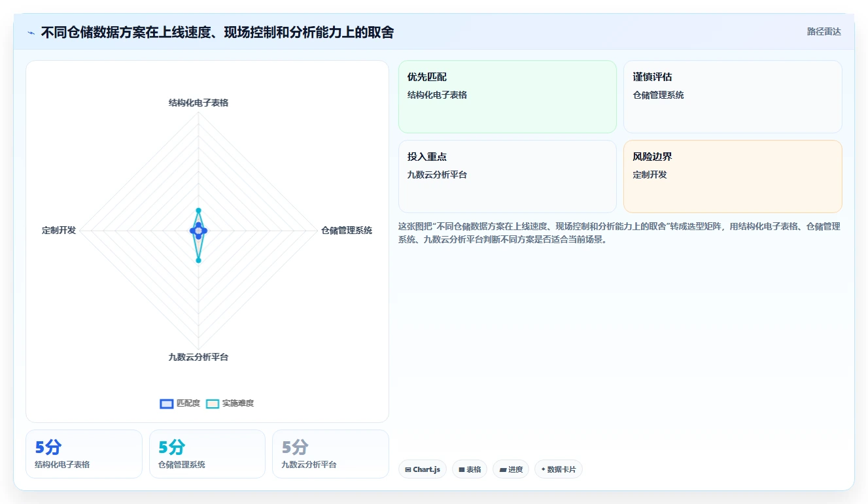Click the radar axis label 仓储管理系统
The width and height of the screenshot is (868, 504).
347,230
